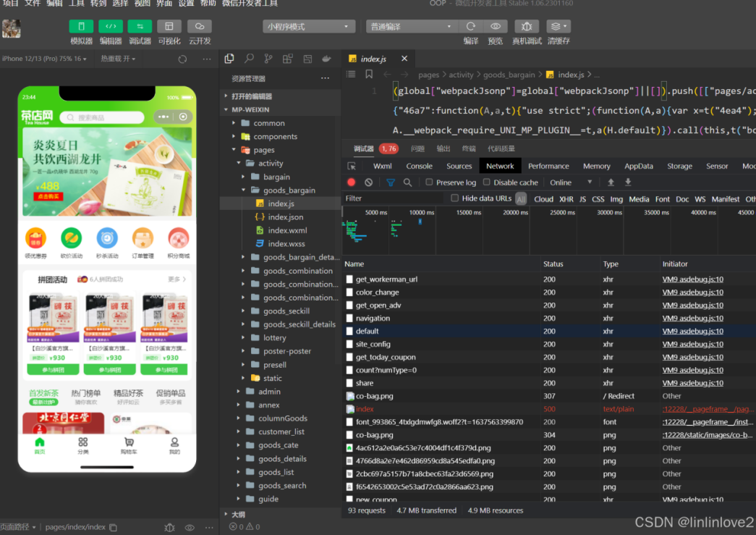Screen dimensions: 756x535
Task: Refresh the simulator view
Action: pos(182,59)
